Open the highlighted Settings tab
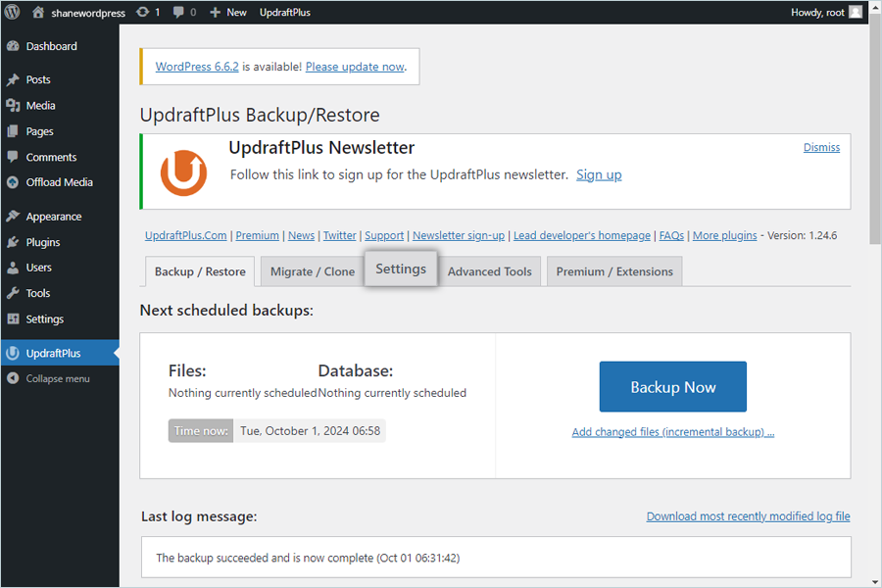 tap(401, 269)
